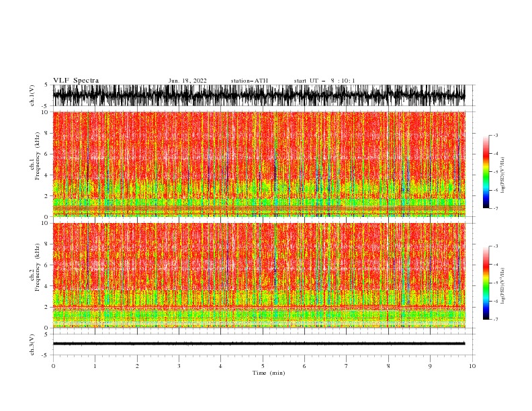Click time-axis tick label "8"

[388, 366]
